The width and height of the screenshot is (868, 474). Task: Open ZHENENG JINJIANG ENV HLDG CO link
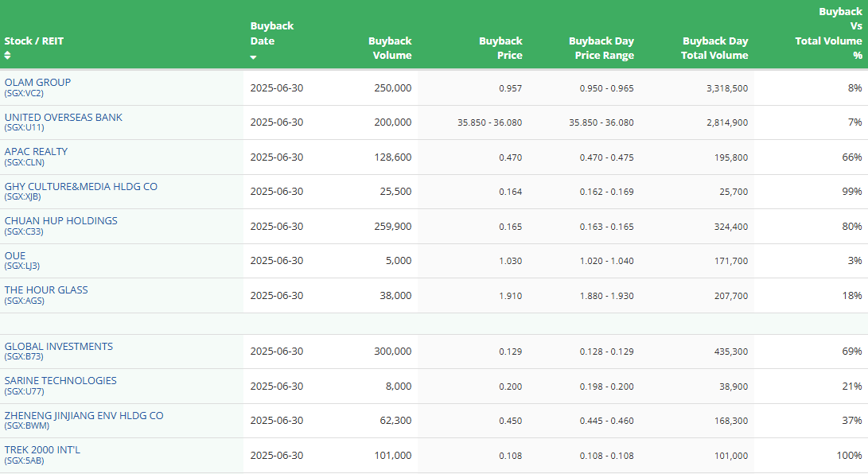pos(84,415)
